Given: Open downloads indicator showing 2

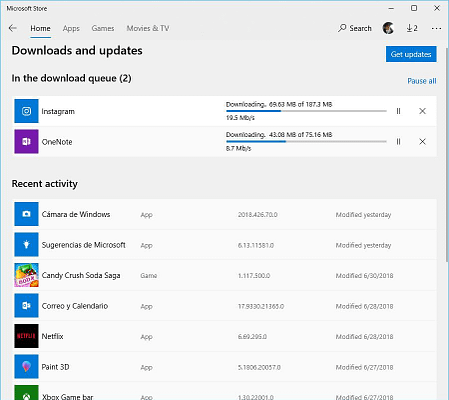Looking at the screenshot, I should (x=412, y=28).
